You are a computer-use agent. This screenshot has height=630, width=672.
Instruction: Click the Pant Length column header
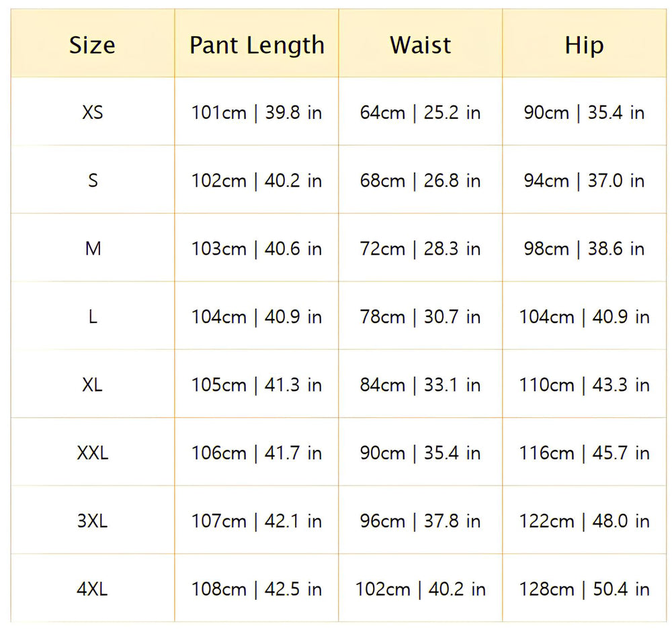pos(257,45)
